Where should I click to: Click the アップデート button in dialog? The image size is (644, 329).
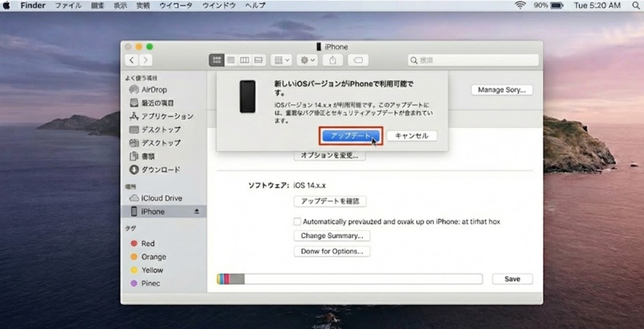tap(350, 136)
